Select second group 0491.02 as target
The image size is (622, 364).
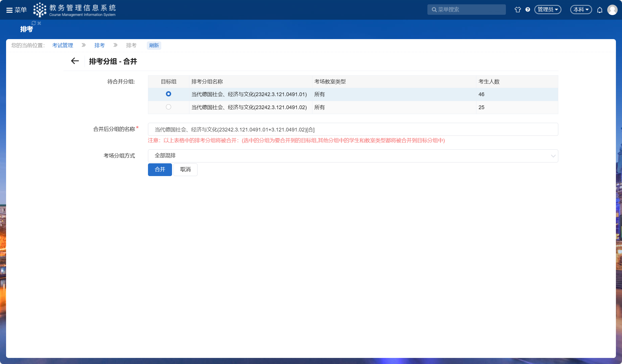[x=169, y=107]
